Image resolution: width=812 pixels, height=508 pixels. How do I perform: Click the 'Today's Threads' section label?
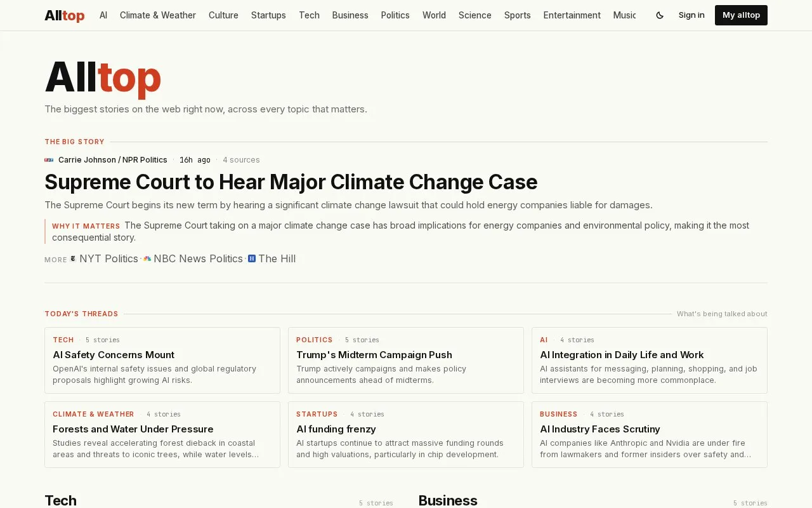click(x=81, y=314)
